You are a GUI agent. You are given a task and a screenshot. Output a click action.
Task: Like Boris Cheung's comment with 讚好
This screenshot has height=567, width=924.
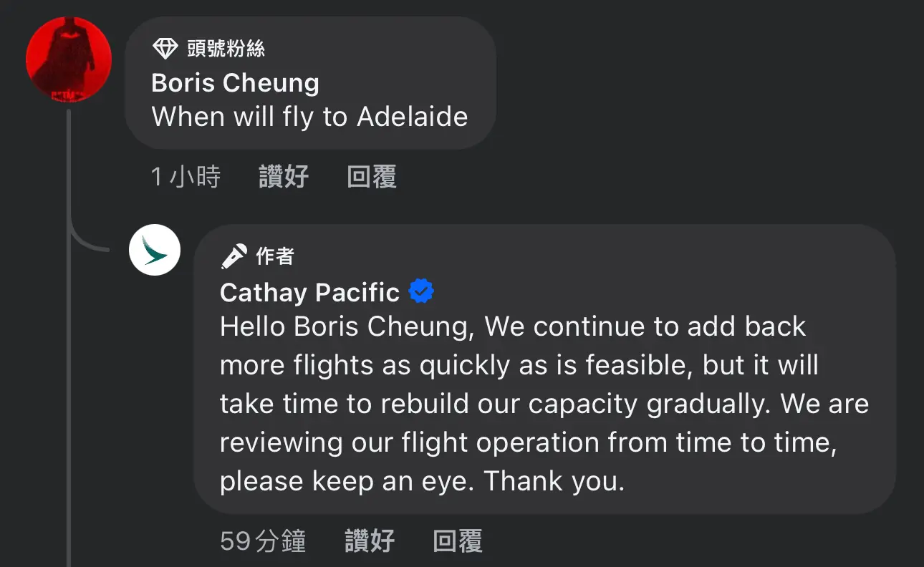click(x=284, y=176)
